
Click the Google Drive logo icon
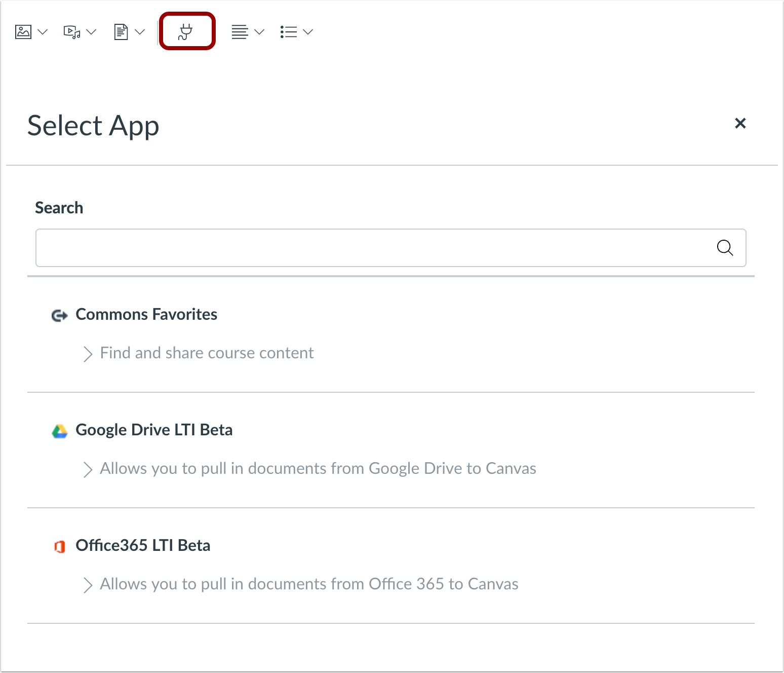click(x=60, y=431)
